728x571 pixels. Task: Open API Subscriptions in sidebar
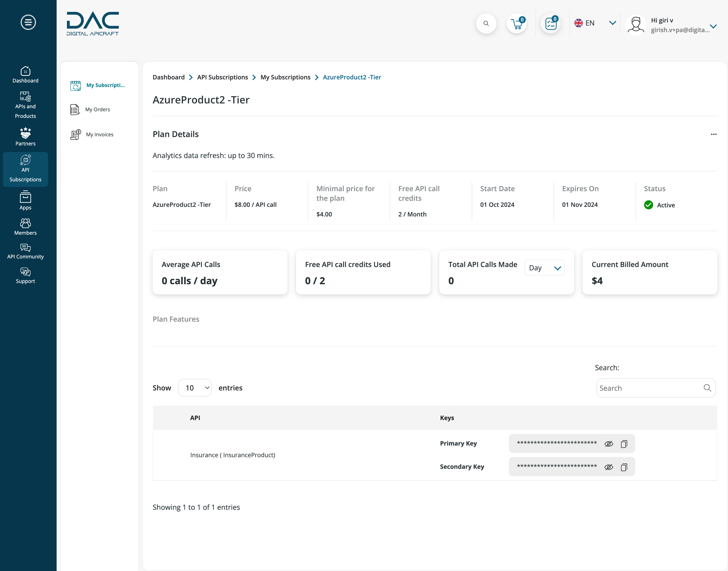pyautogui.click(x=25, y=169)
